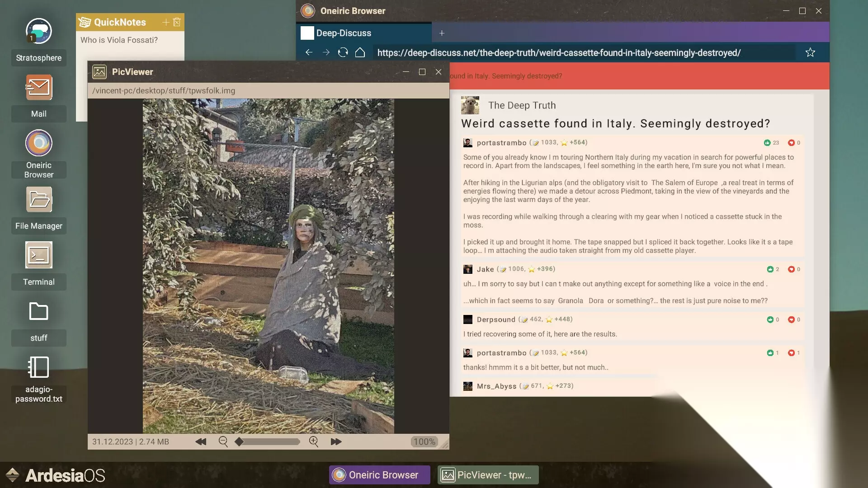This screenshot has width=868, height=488.
Task: Click the browser address bar URL
Action: point(559,53)
